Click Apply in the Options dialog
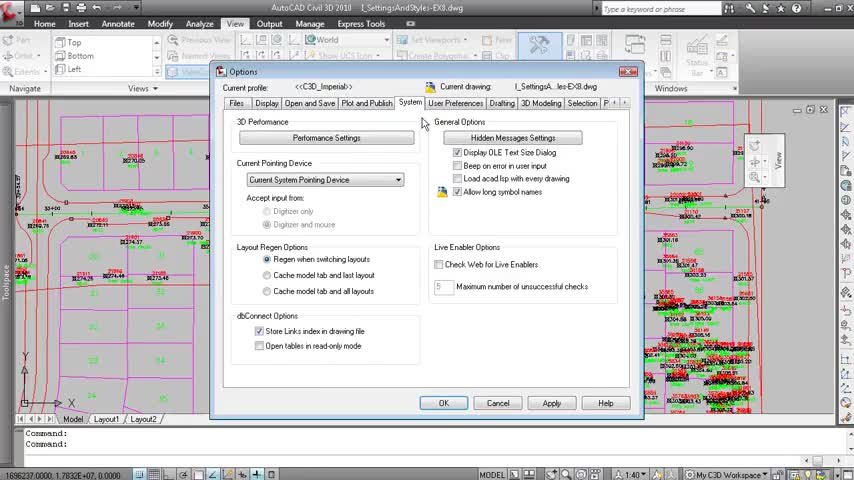 point(551,403)
